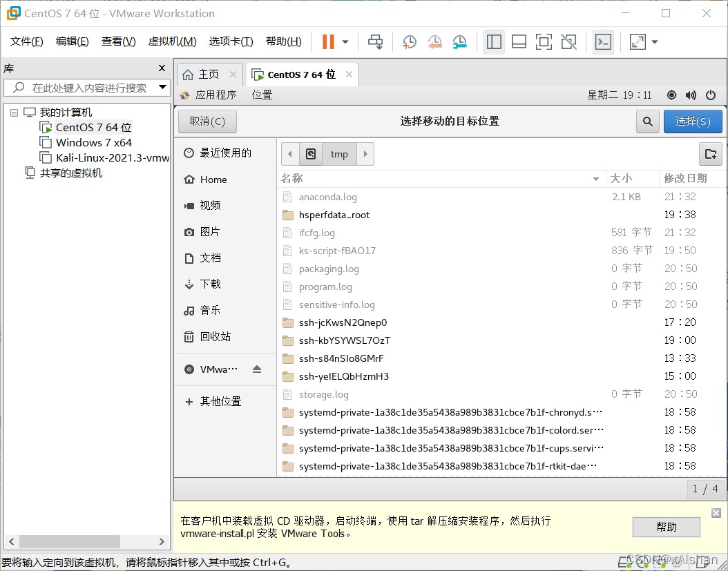The image size is (728, 571).
Task: Collapse the 我的计算机 tree node
Action: point(14,112)
